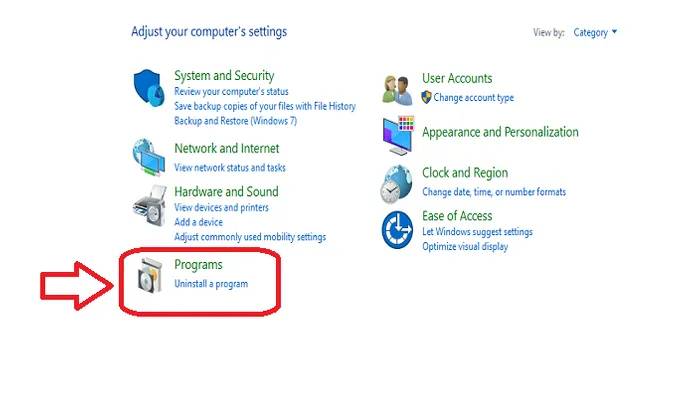Open the View by Category dropdown
The image size is (696, 398).
point(595,32)
